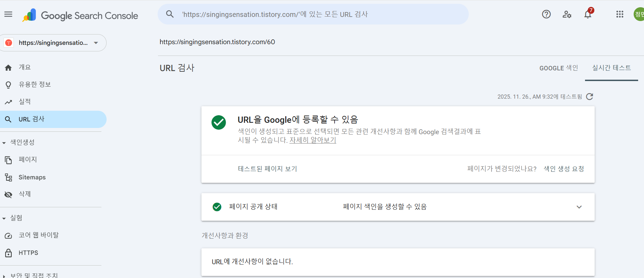Open the 개요 menu item
This screenshot has width=644, height=278.
coord(53,68)
